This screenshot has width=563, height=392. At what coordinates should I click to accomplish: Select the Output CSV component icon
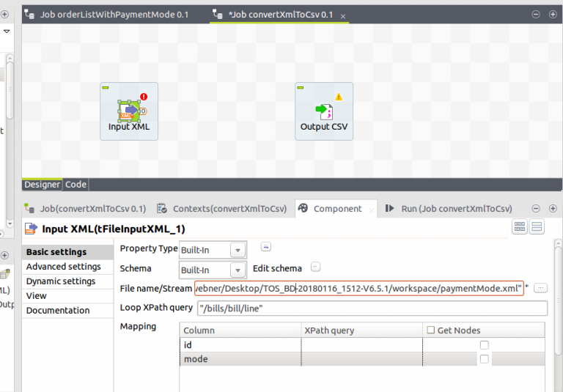(323, 111)
